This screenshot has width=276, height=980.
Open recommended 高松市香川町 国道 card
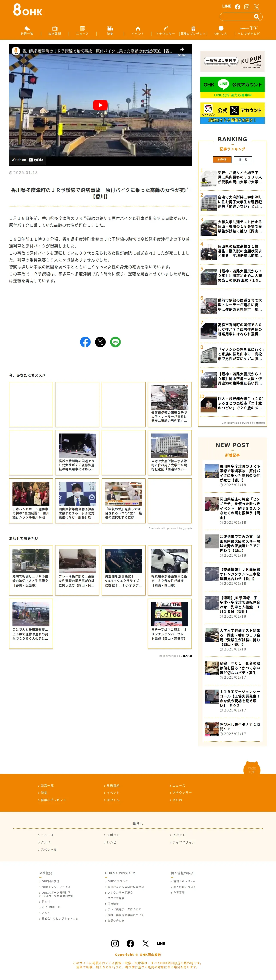(x=77, y=453)
